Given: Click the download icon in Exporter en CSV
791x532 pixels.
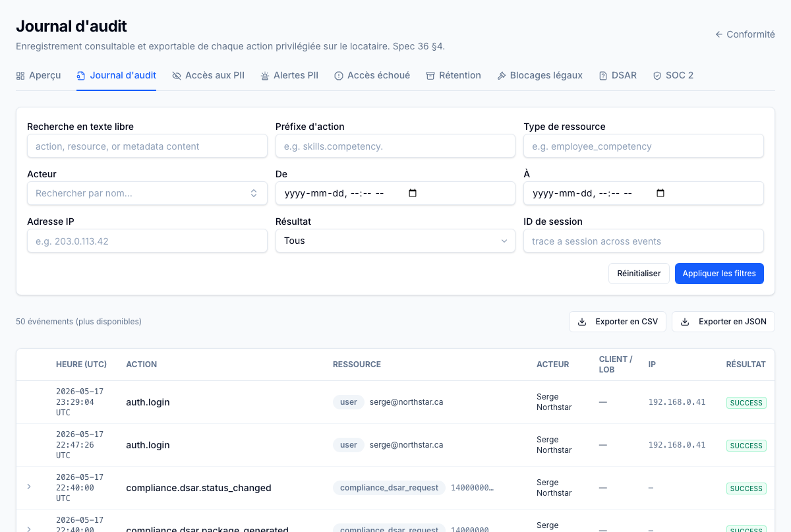Looking at the screenshot, I should tap(582, 322).
